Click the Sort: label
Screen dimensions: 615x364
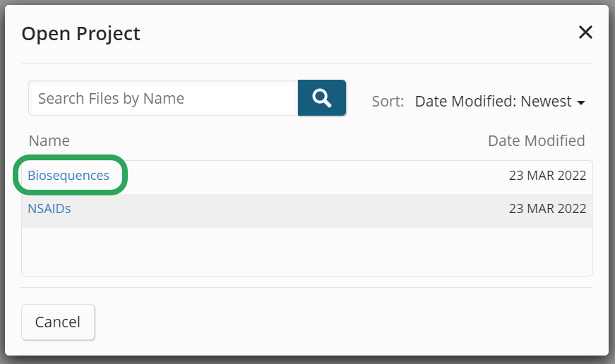click(388, 102)
